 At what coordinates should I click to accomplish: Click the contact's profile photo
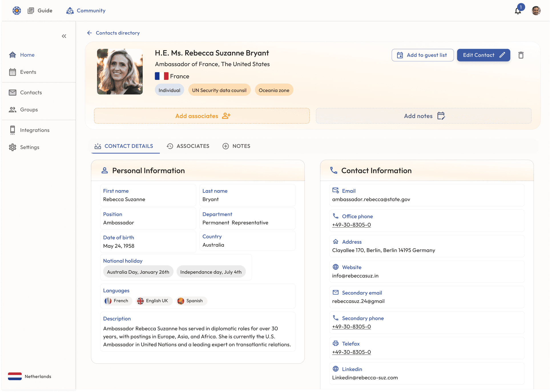pos(120,72)
